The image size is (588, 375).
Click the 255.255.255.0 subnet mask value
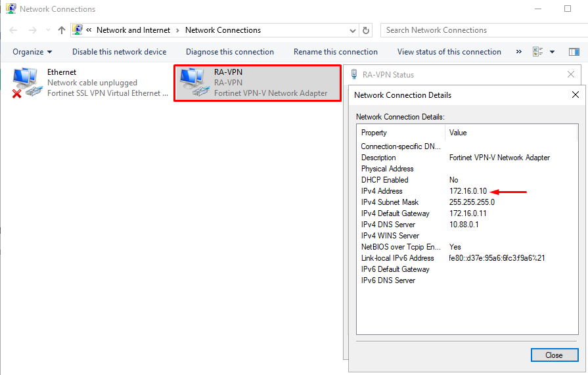click(472, 202)
